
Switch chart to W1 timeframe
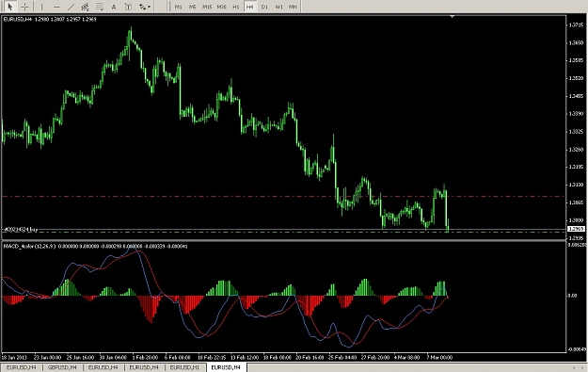[x=279, y=7]
